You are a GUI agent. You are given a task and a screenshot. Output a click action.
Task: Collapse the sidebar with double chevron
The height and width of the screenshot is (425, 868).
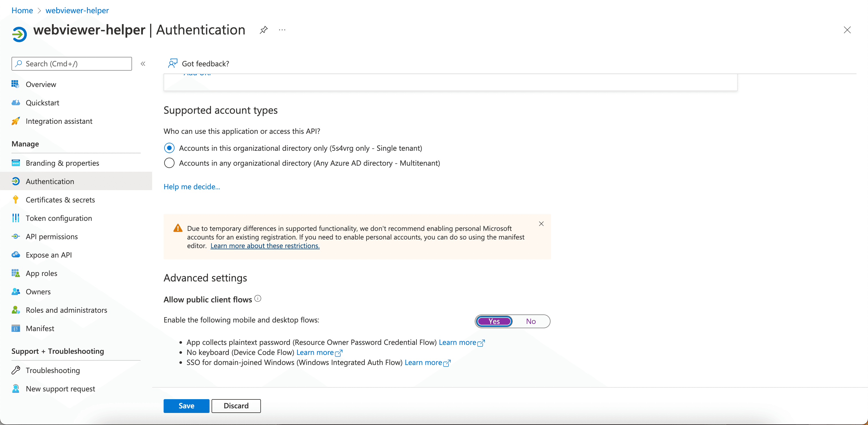tap(143, 64)
